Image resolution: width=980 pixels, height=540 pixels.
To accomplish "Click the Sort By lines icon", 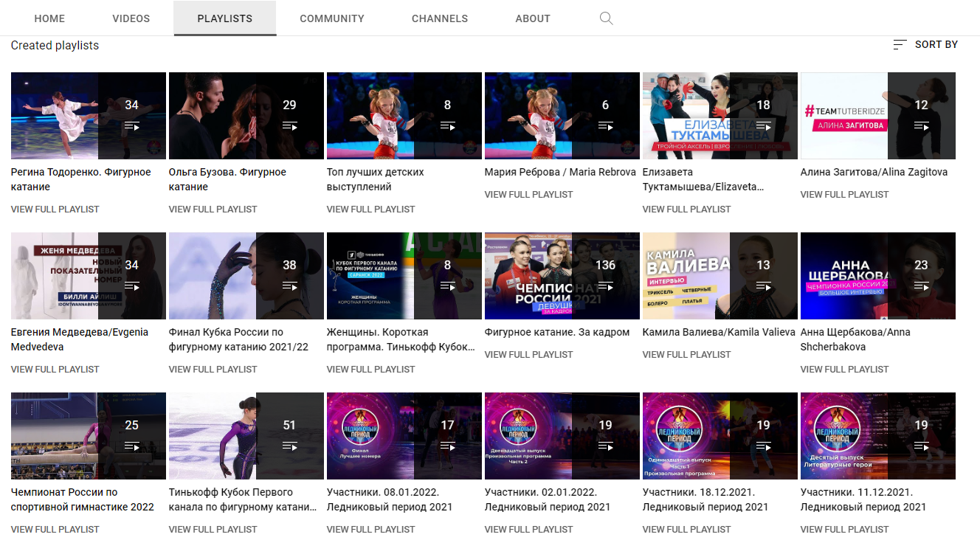I will [x=900, y=45].
